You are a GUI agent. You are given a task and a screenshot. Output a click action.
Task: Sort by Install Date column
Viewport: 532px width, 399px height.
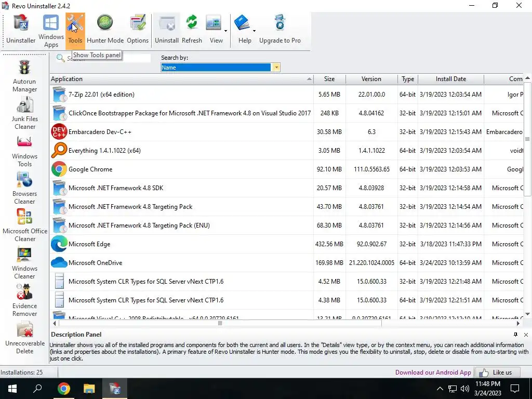click(x=451, y=79)
